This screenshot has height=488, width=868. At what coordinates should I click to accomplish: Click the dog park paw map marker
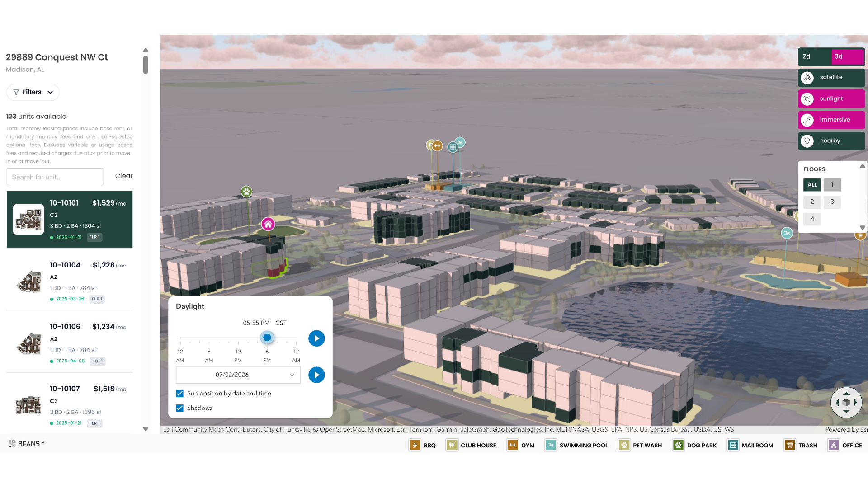(x=246, y=192)
